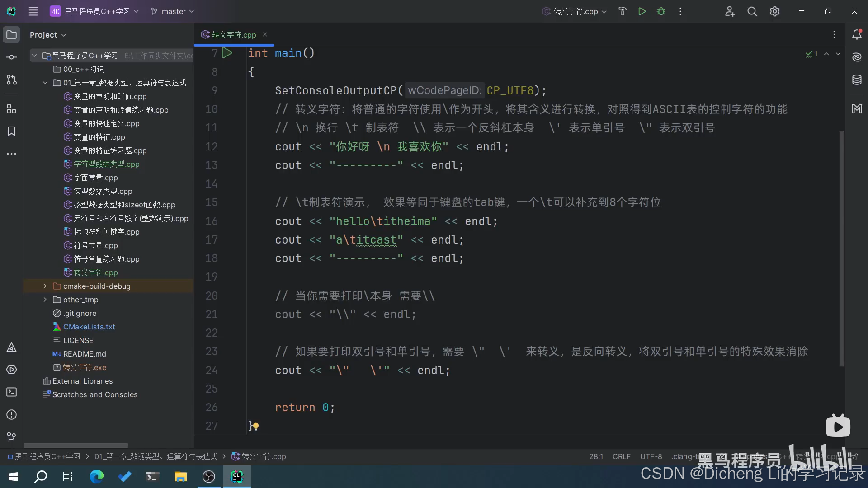Open the Terminal tool window
Viewport: 868px width, 488px height.
tap(12, 392)
